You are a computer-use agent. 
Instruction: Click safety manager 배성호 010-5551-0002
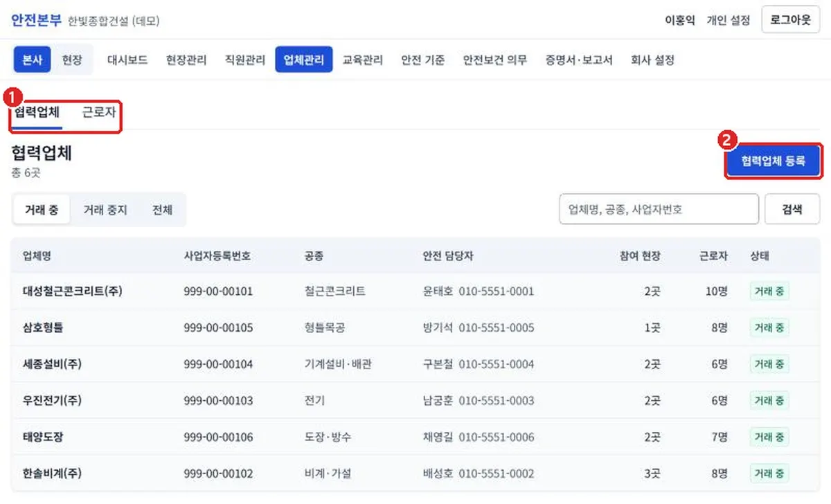pos(479,474)
